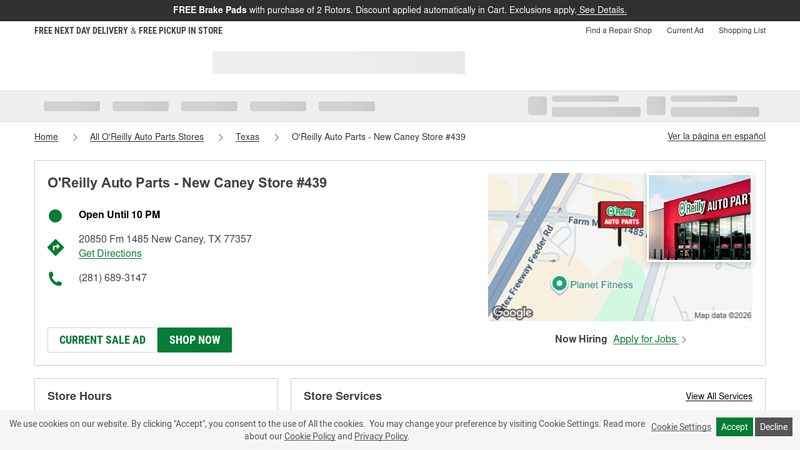800x450 pixels.
Task: Click the Map data ©2026 attribution
Action: click(x=722, y=315)
